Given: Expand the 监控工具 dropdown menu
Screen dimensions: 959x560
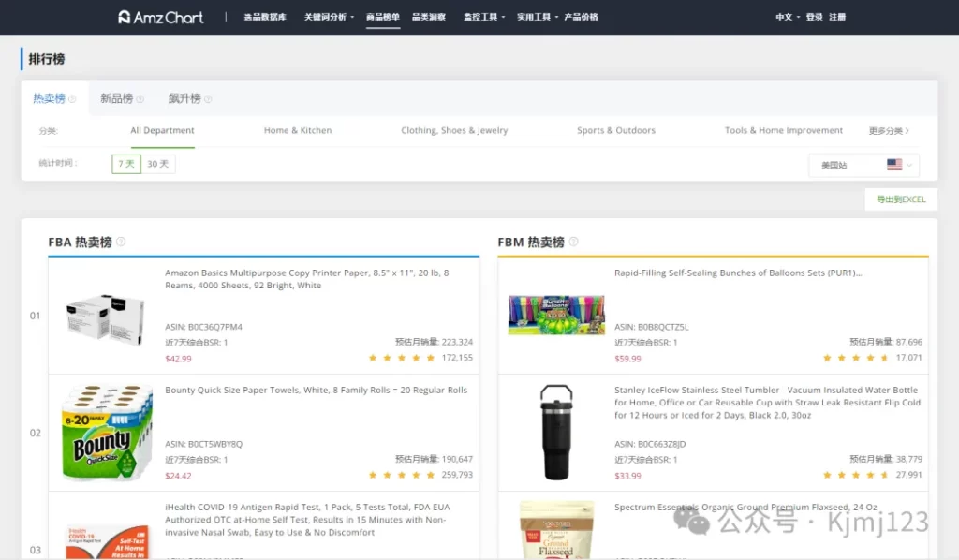Looking at the screenshot, I should pyautogui.click(x=484, y=17).
